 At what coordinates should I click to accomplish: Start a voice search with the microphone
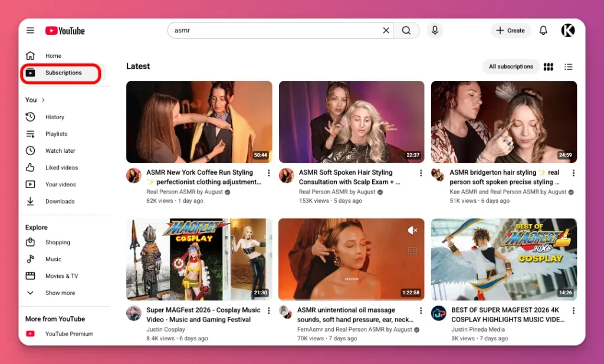pyautogui.click(x=435, y=30)
